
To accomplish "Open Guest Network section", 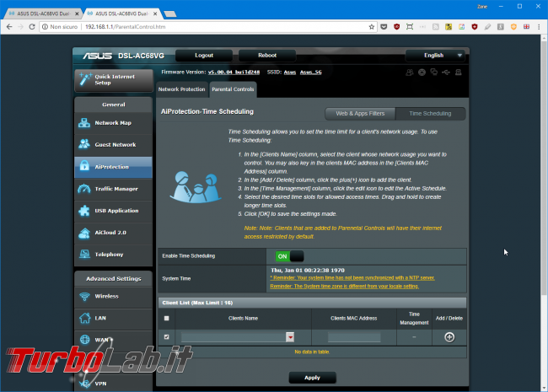I will tap(114, 145).
